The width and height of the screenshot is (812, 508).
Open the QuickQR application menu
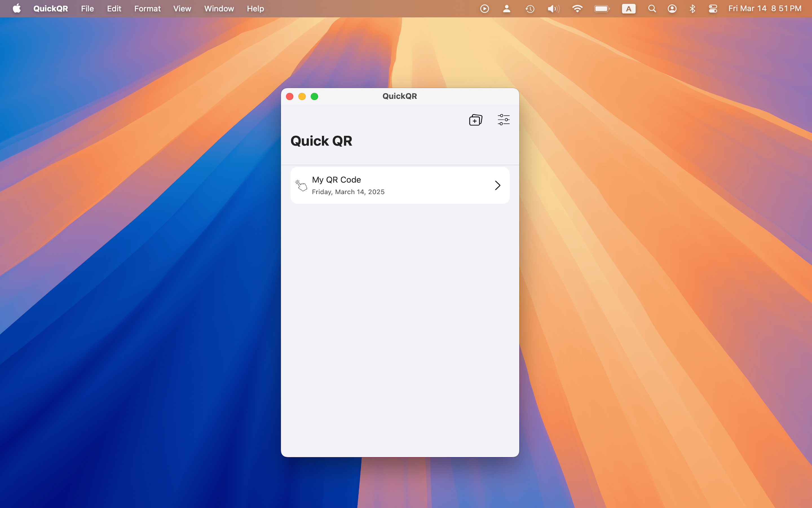coord(51,8)
